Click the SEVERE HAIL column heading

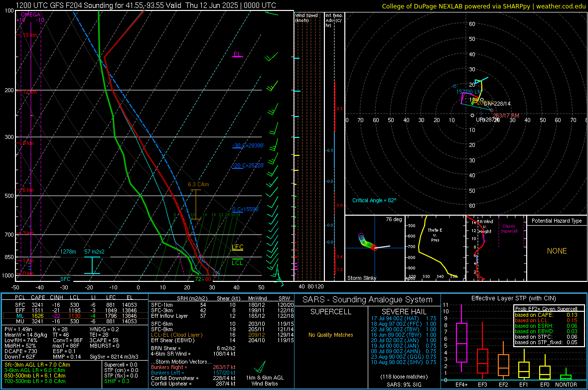coord(404,312)
